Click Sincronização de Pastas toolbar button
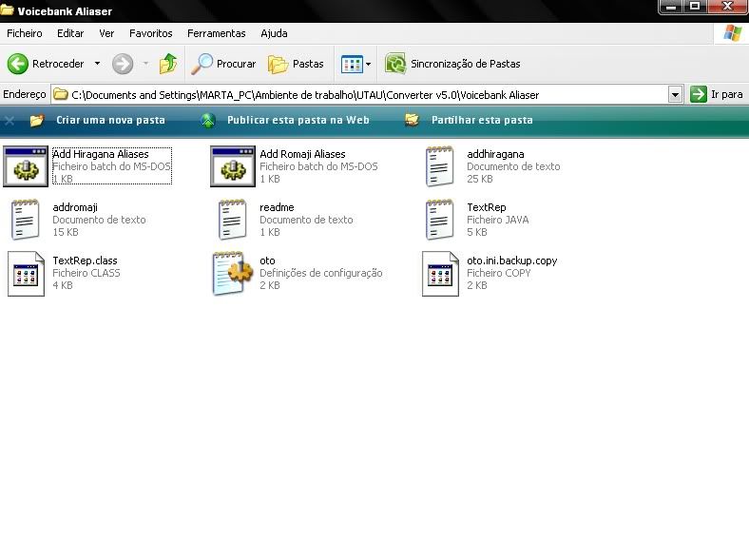Viewport: 749px width, 560px height. point(452,64)
